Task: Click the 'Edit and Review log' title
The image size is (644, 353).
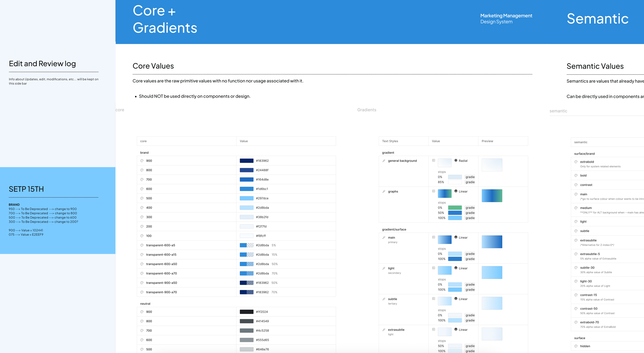Action: pyautogui.click(x=42, y=64)
